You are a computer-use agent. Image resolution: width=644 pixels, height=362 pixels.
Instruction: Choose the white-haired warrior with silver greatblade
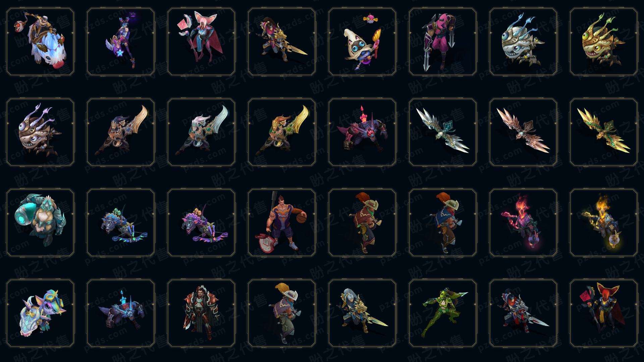pyautogui.click(x=201, y=132)
